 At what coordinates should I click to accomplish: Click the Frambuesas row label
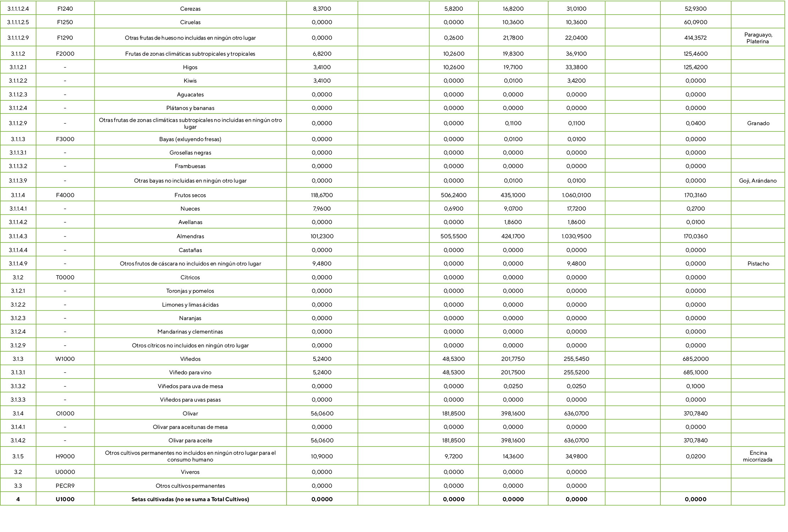pos(190,166)
